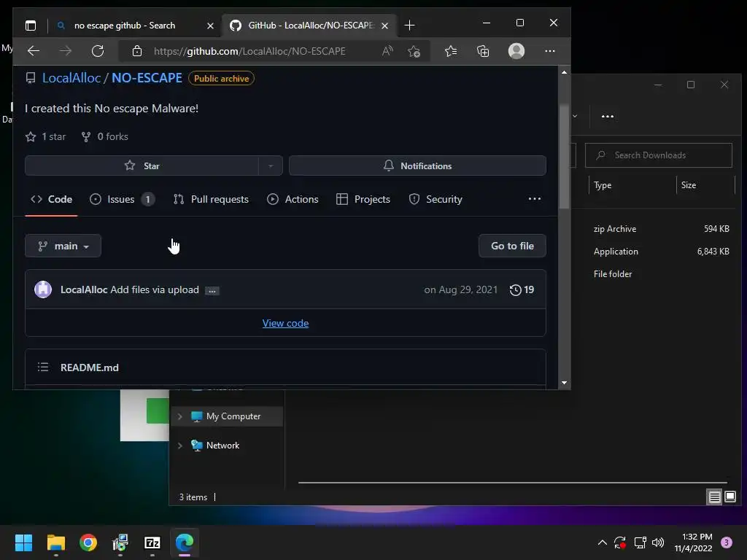Screen dimensions: 747x560
Task: Open the Actions tab
Action: tap(293, 199)
